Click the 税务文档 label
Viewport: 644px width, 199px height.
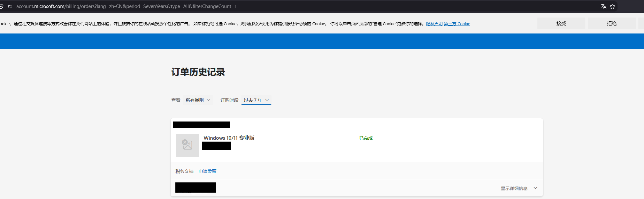pyautogui.click(x=184, y=171)
